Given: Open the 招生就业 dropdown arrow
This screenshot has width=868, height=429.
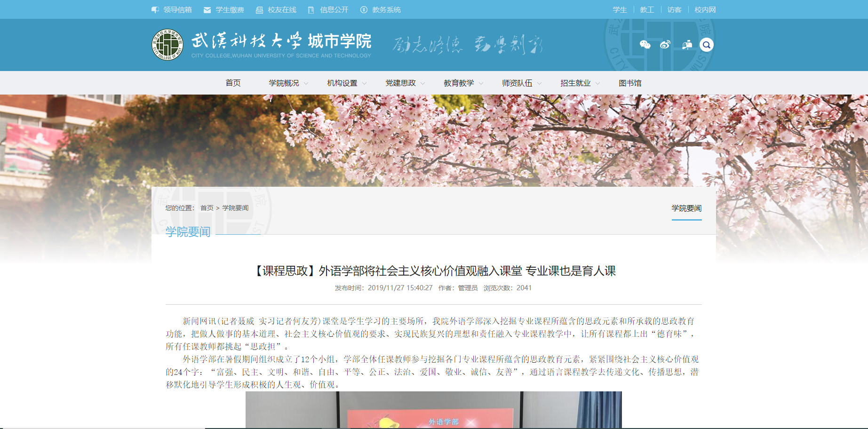Looking at the screenshot, I should coord(598,83).
